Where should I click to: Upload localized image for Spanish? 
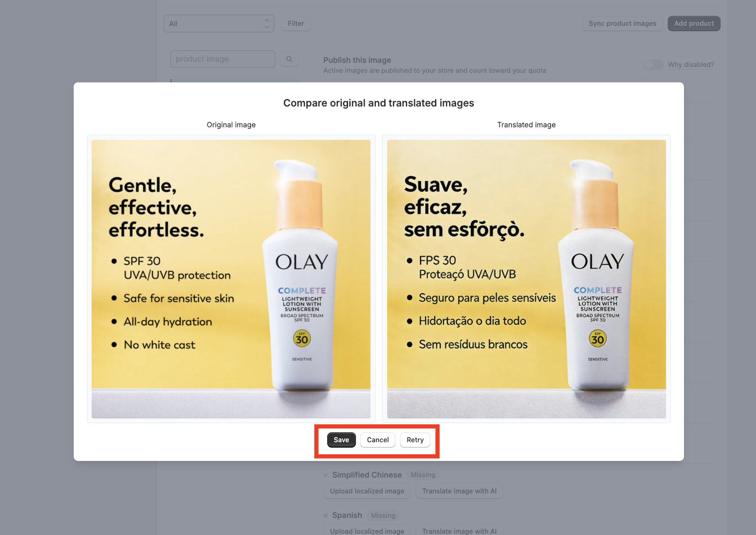(x=367, y=531)
